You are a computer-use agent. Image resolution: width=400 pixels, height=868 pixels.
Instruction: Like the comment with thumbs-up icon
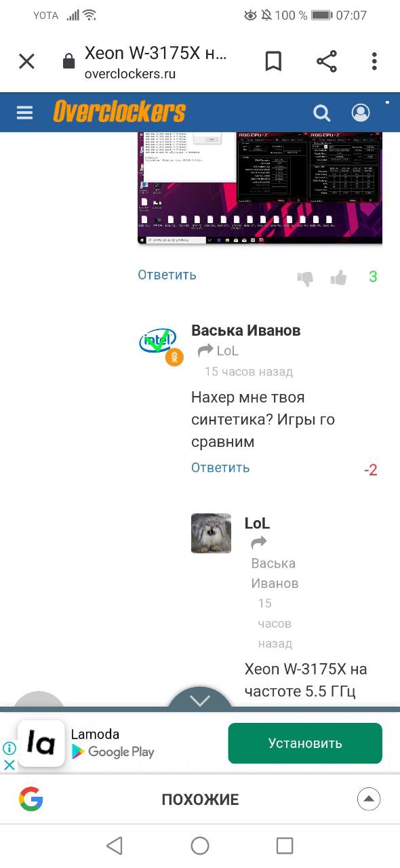[x=338, y=277]
